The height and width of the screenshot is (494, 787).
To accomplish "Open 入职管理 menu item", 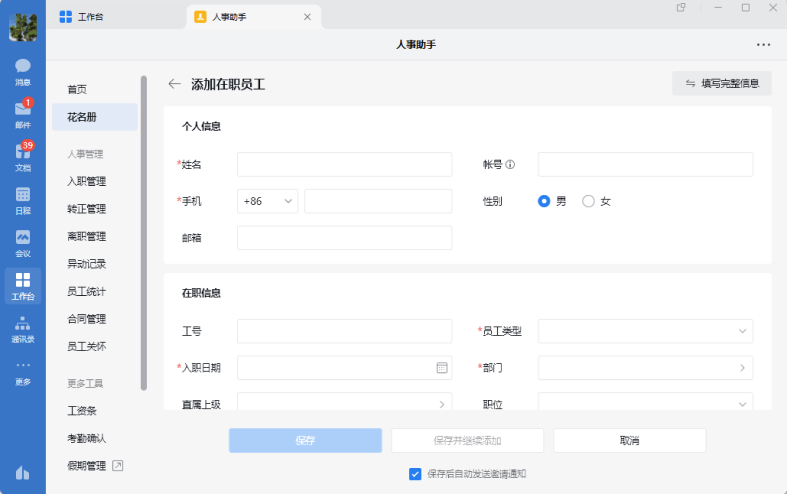I will [87, 181].
